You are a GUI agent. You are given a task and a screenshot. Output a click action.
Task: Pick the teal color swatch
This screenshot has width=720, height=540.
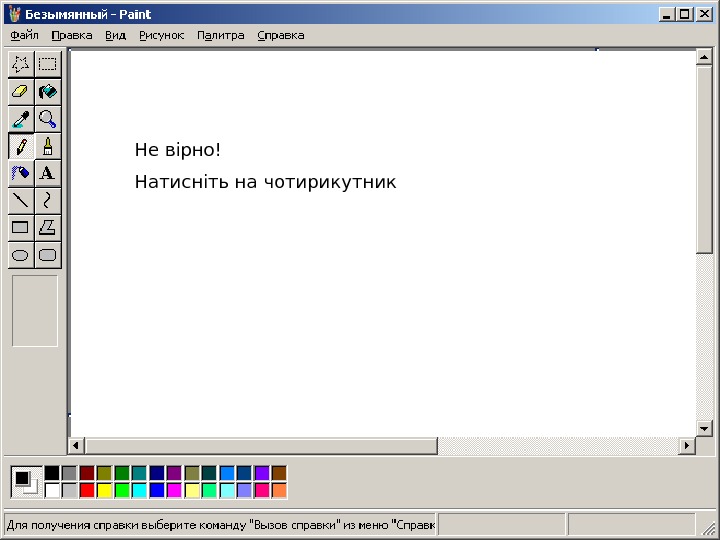tap(139, 473)
